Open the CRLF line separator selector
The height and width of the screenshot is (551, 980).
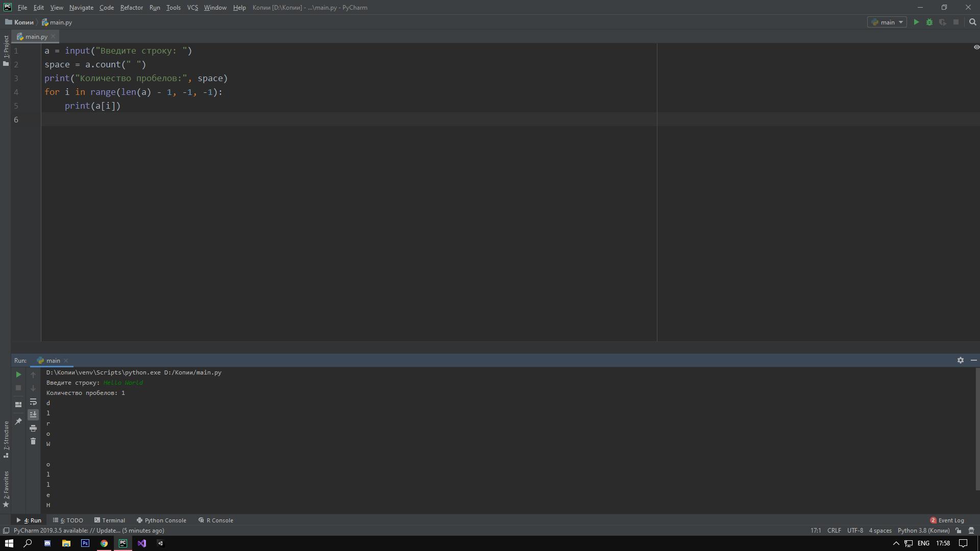coord(834,531)
